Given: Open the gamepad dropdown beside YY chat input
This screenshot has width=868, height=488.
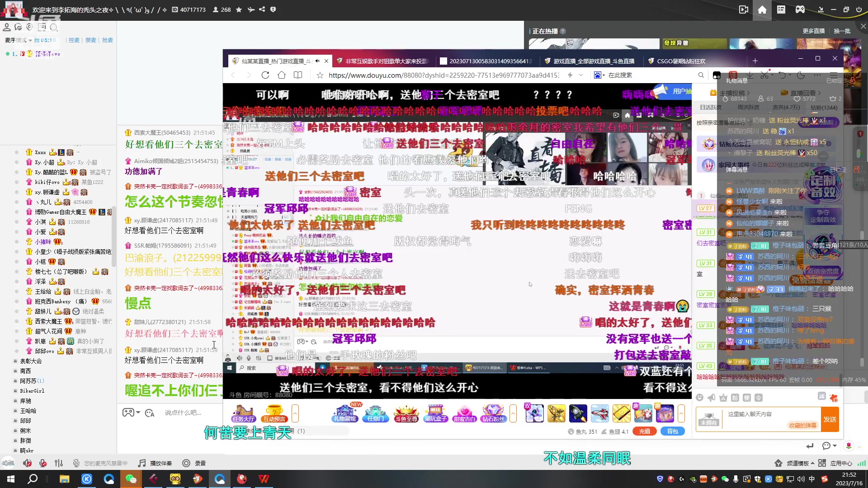Looking at the screenshot, I should (132, 413).
